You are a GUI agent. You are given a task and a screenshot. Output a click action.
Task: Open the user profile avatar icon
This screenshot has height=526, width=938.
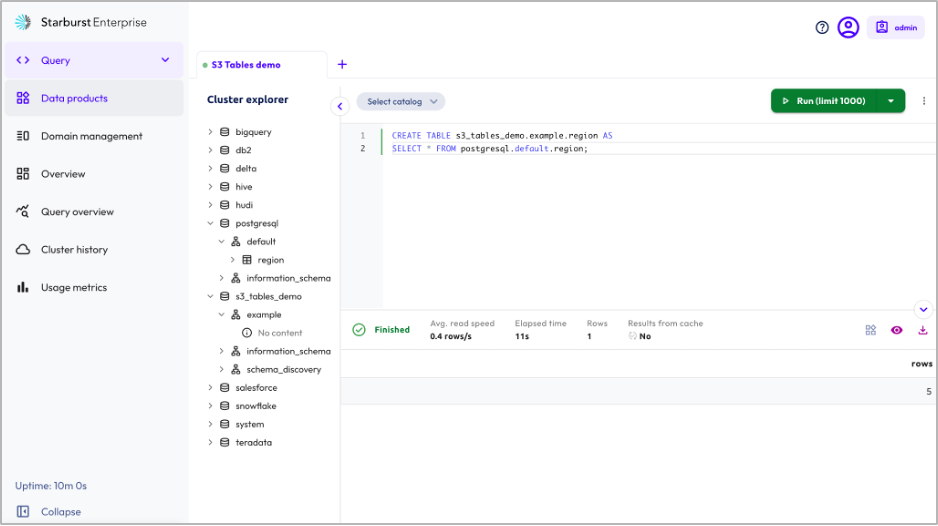pyautogui.click(x=848, y=28)
